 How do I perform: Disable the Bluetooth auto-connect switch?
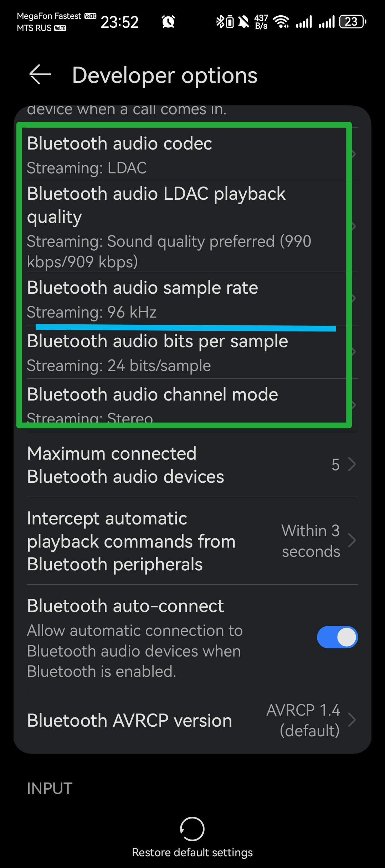coord(337,637)
